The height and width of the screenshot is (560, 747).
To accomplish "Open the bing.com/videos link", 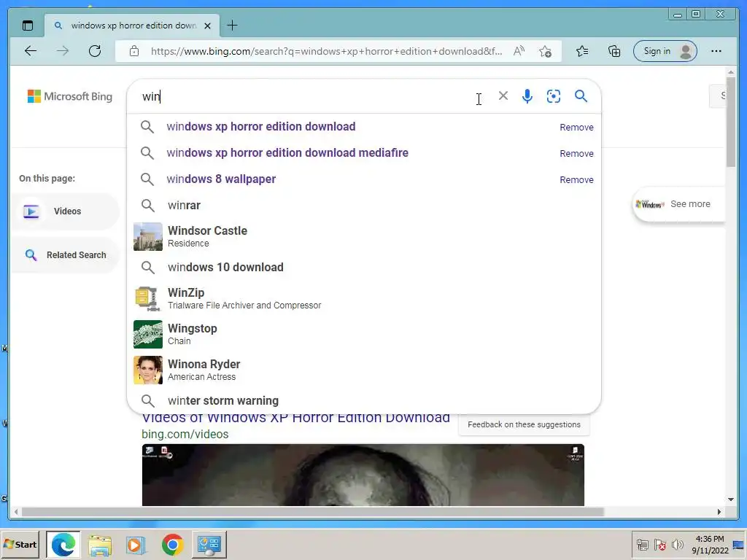I will click(185, 435).
